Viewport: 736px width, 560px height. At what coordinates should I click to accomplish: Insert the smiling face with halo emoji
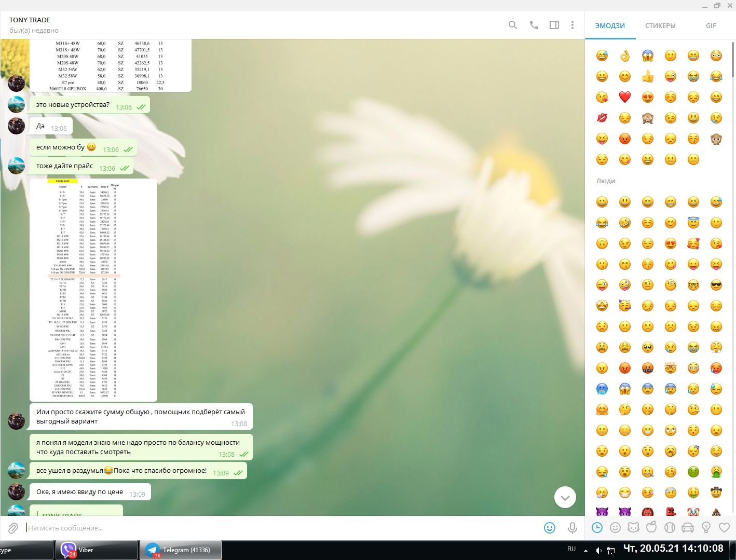693,223
